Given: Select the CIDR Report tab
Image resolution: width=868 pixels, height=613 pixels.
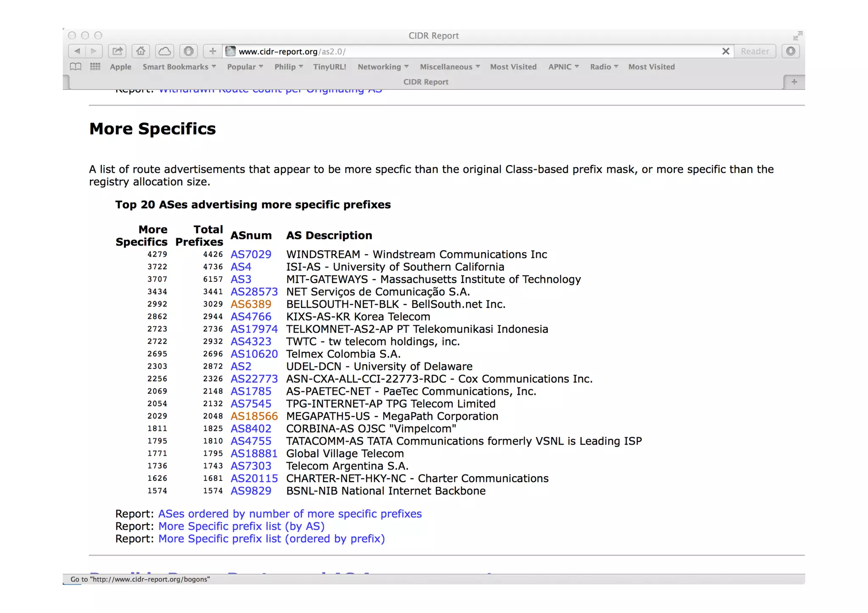Looking at the screenshot, I should pyautogui.click(x=426, y=82).
